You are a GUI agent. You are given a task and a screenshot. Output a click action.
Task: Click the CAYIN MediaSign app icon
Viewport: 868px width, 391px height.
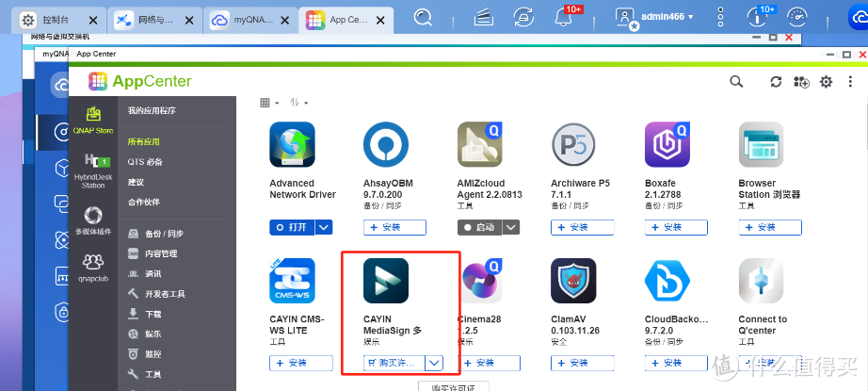point(386,281)
